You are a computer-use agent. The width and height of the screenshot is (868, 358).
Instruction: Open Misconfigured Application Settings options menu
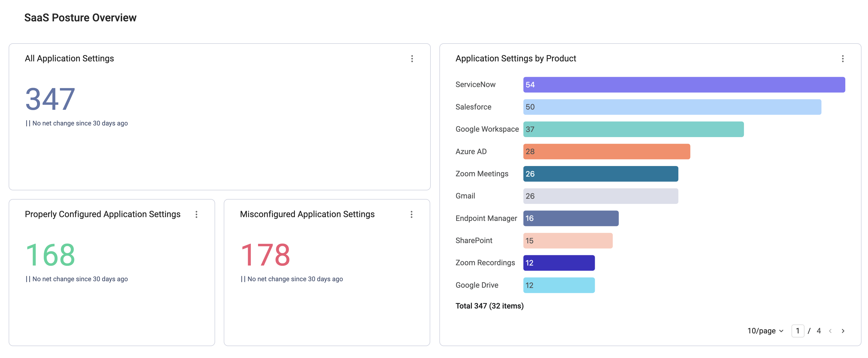point(411,214)
